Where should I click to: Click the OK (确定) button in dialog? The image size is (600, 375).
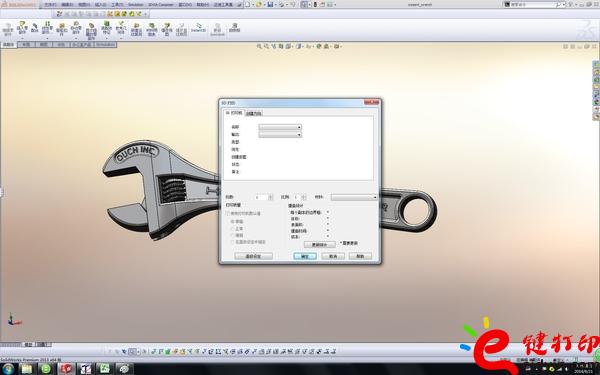click(305, 256)
